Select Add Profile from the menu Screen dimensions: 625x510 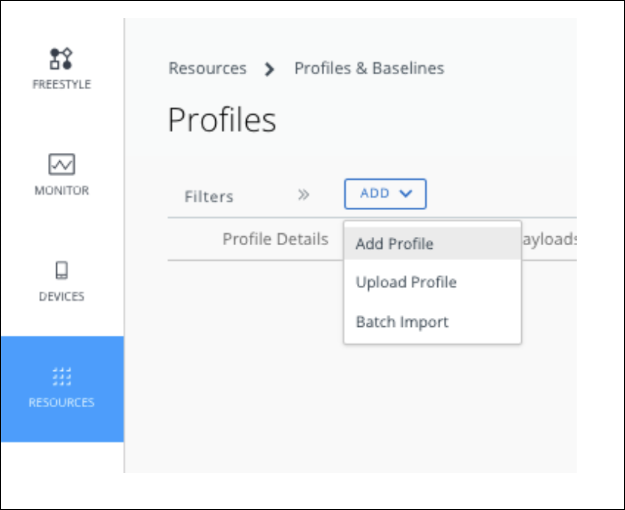tap(394, 244)
